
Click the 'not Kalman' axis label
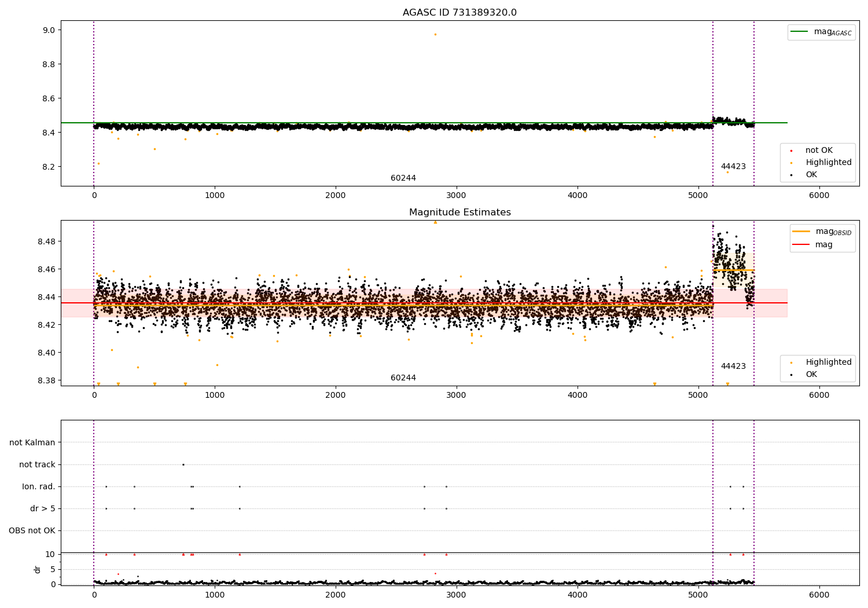32,442
